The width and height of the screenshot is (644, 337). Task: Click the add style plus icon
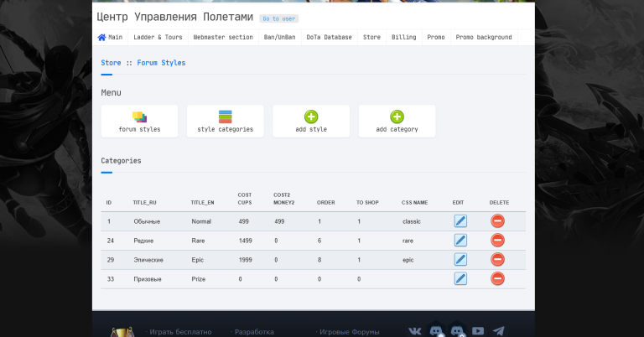311,117
